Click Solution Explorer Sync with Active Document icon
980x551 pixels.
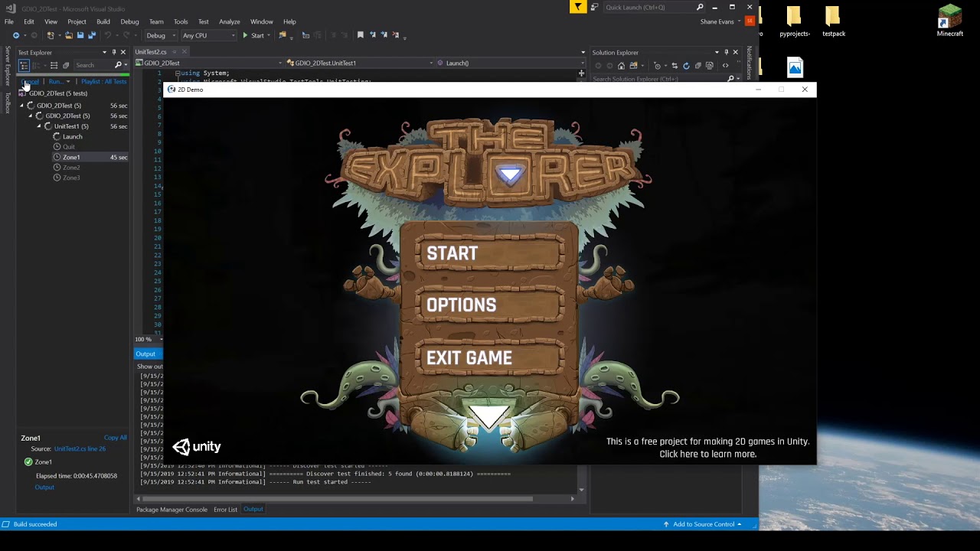coord(675,66)
